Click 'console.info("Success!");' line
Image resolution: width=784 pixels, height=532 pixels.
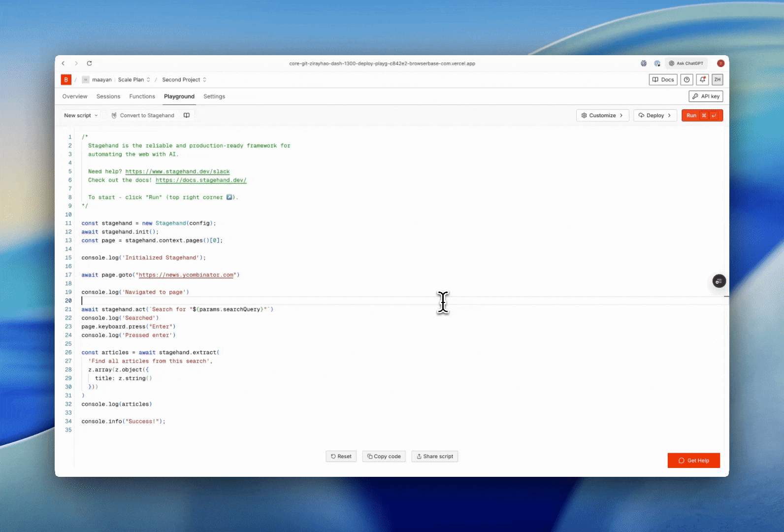click(124, 422)
